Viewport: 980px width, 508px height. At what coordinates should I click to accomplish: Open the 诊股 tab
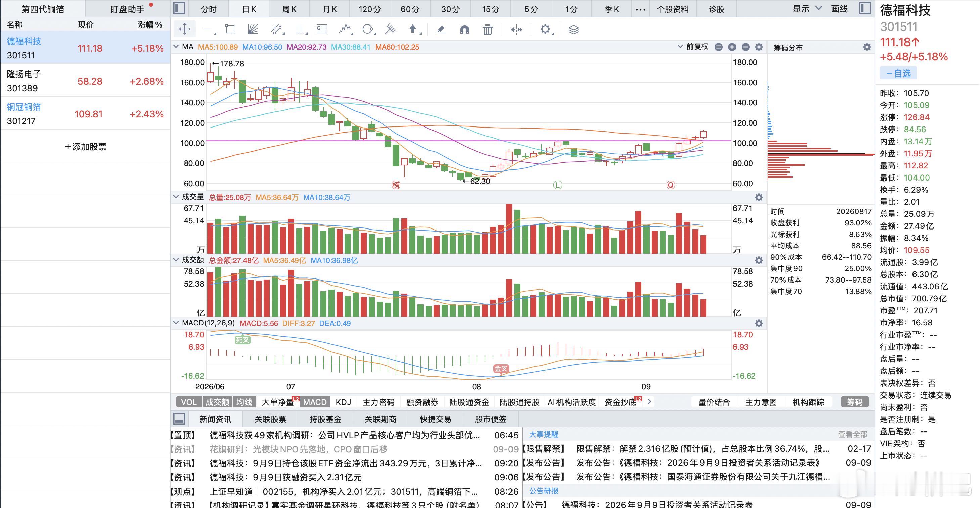pyautogui.click(x=716, y=9)
